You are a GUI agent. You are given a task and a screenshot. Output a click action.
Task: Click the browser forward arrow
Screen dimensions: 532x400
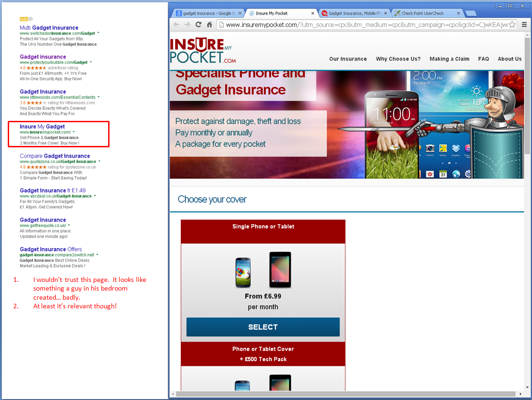tap(187, 25)
